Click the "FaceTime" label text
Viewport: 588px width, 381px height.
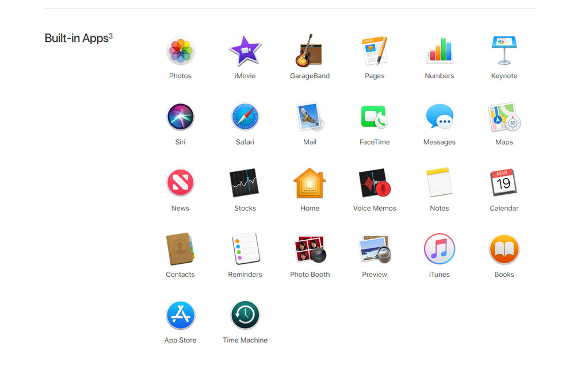coord(374,142)
